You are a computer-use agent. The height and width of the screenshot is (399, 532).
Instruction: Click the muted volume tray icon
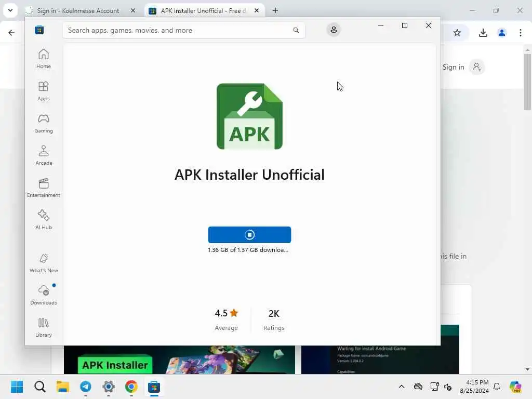point(448,387)
